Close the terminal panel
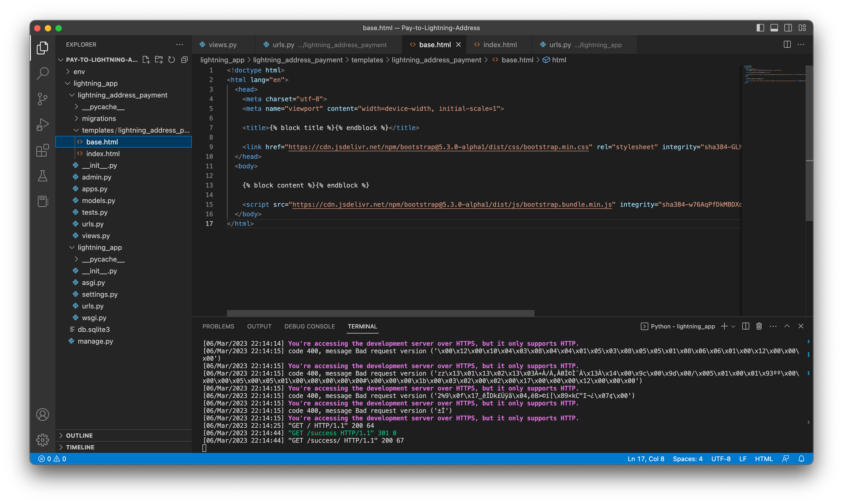 point(801,326)
